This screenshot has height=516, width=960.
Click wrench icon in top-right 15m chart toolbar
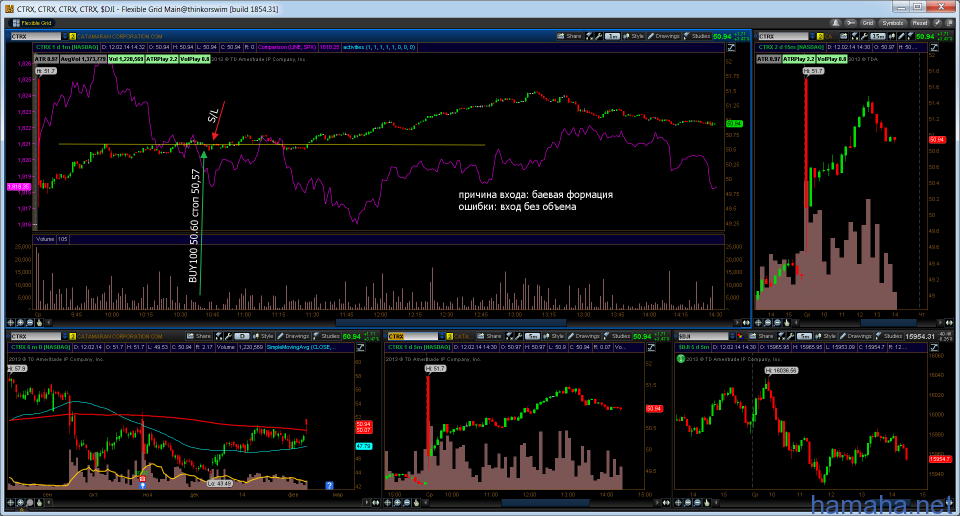tap(864, 36)
